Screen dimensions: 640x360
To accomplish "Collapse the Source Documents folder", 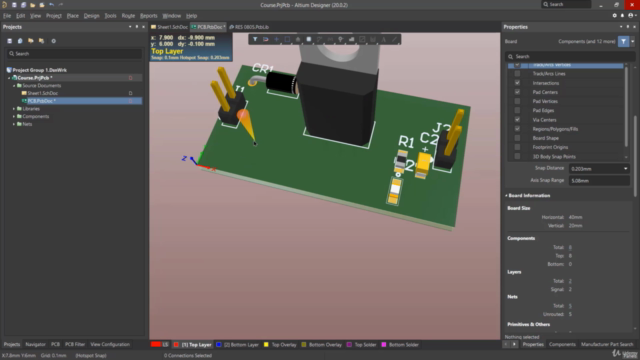I will pyautogui.click(x=14, y=85).
